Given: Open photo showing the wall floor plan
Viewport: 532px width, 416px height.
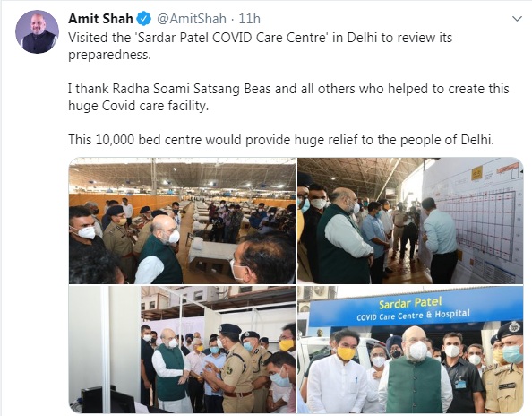Looking at the screenshot, I should click(410, 221).
